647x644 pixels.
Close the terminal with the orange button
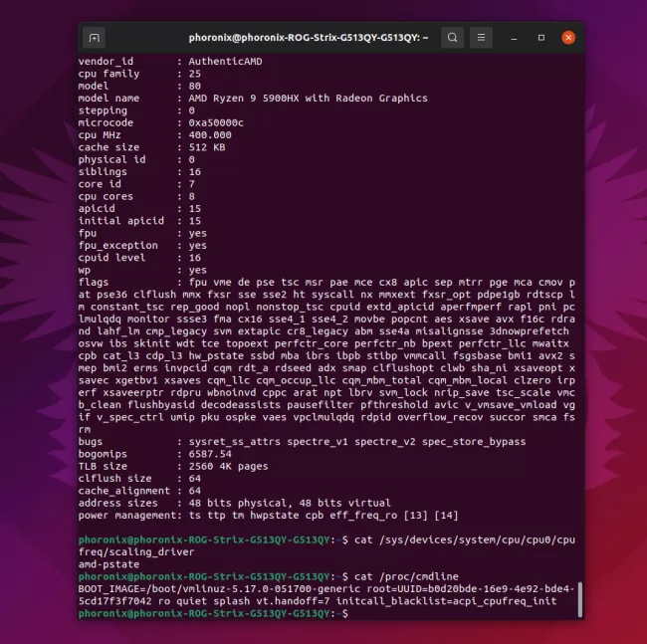[x=568, y=38]
